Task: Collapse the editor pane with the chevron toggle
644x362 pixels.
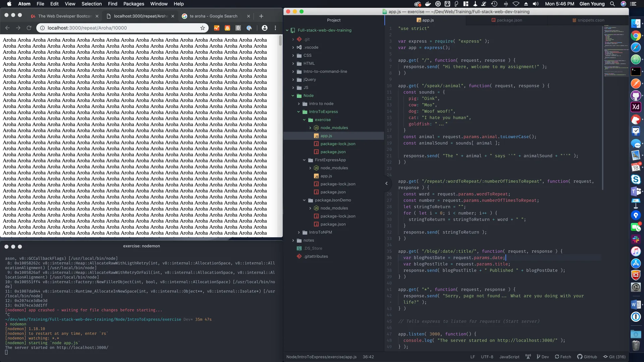Action: click(386, 184)
